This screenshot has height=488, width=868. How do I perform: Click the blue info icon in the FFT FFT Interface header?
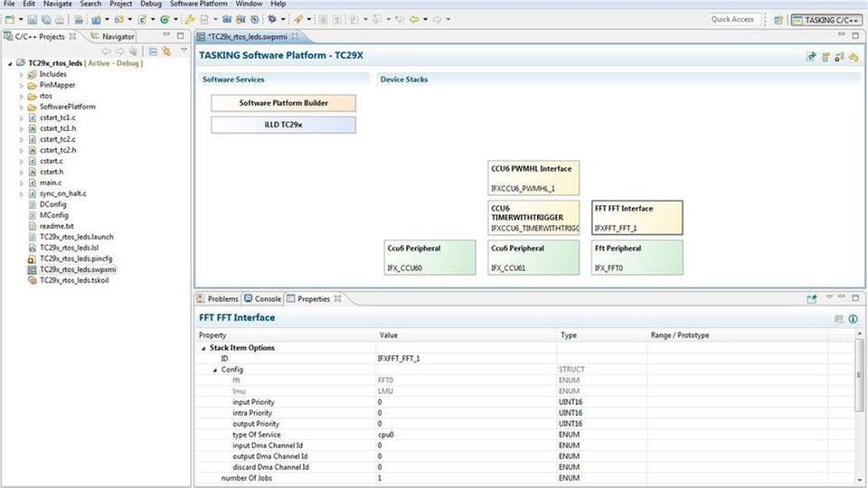point(853,319)
